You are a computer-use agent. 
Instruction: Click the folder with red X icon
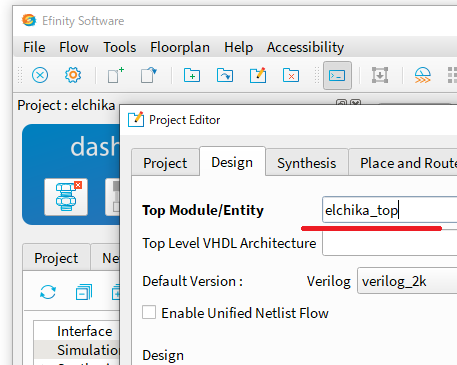tap(291, 75)
